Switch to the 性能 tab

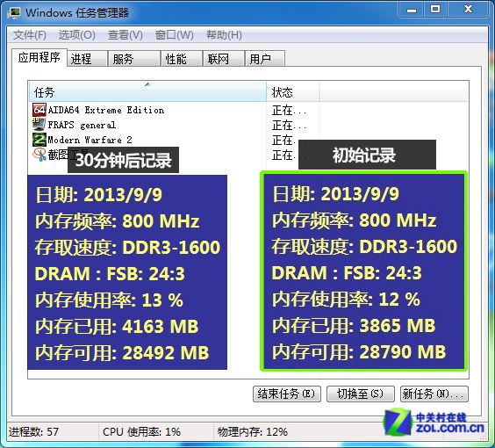point(182,59)
